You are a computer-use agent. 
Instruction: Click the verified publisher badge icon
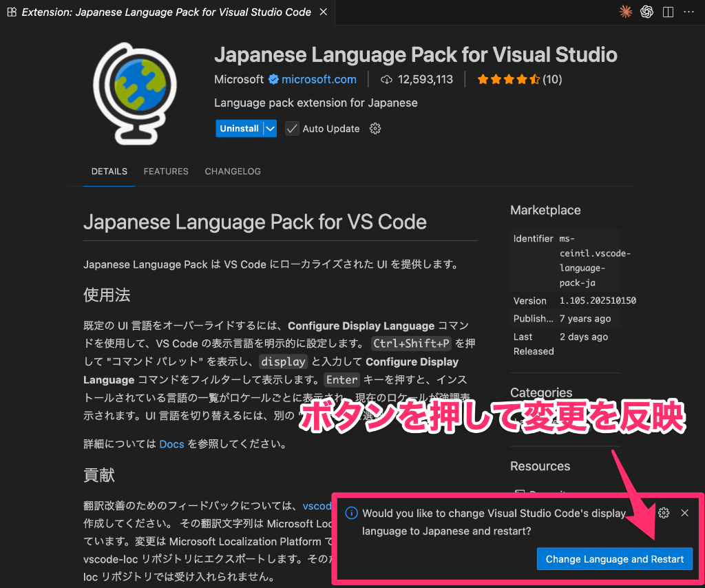click(273, 80)
